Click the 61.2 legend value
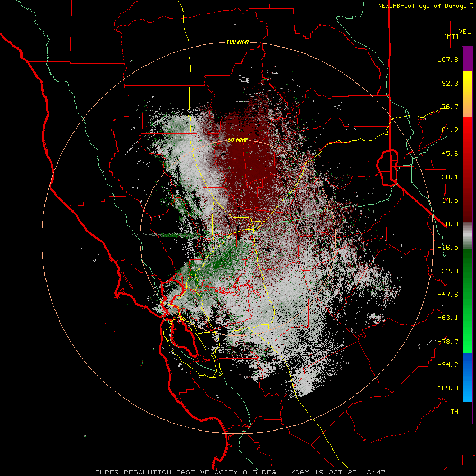The image size is (476, 476). 450,130
